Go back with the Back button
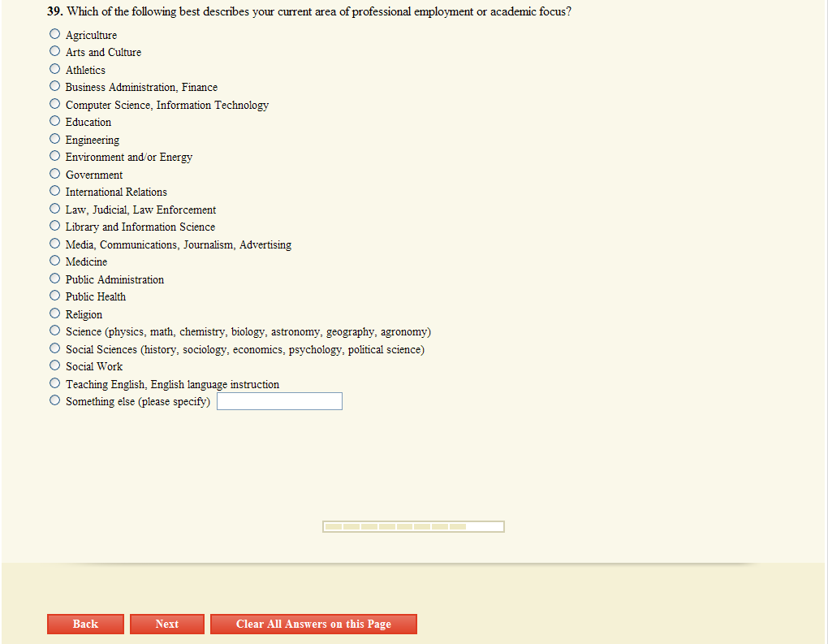This screenshot has width=828, height=644. click(x=85, y=624)
